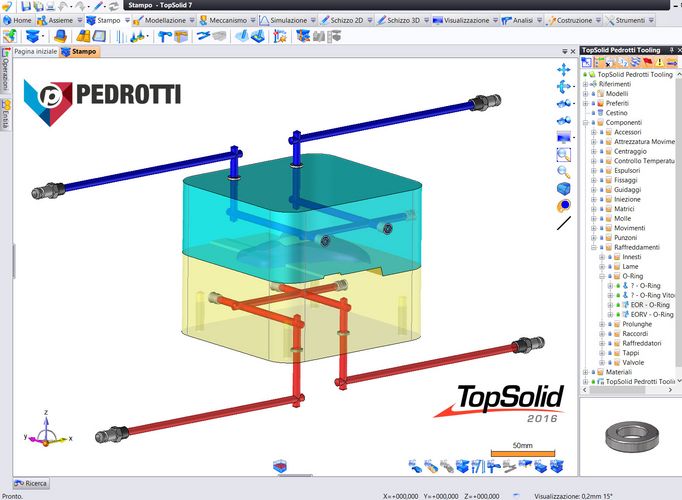Click the orange sphere rendering icon
Image resolution: width=682 pixels, height=500 pixels.
pyautogui.click(x=564, y=206)
